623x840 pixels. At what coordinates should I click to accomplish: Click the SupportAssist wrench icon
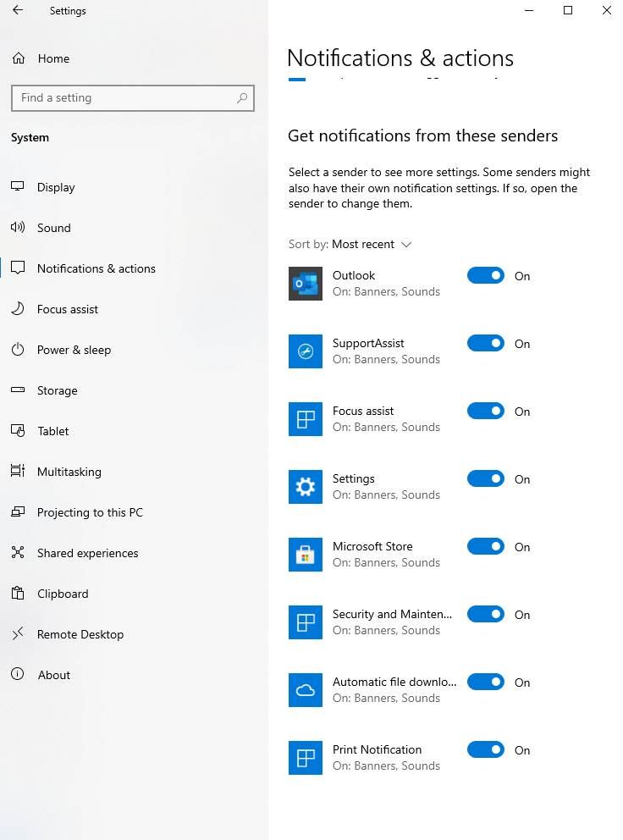(306, 351)
